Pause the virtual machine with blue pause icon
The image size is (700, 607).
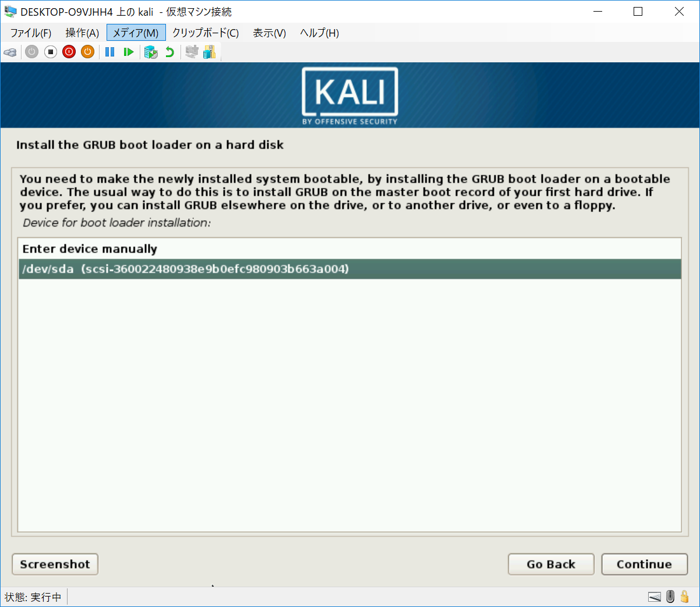[109, 52]
